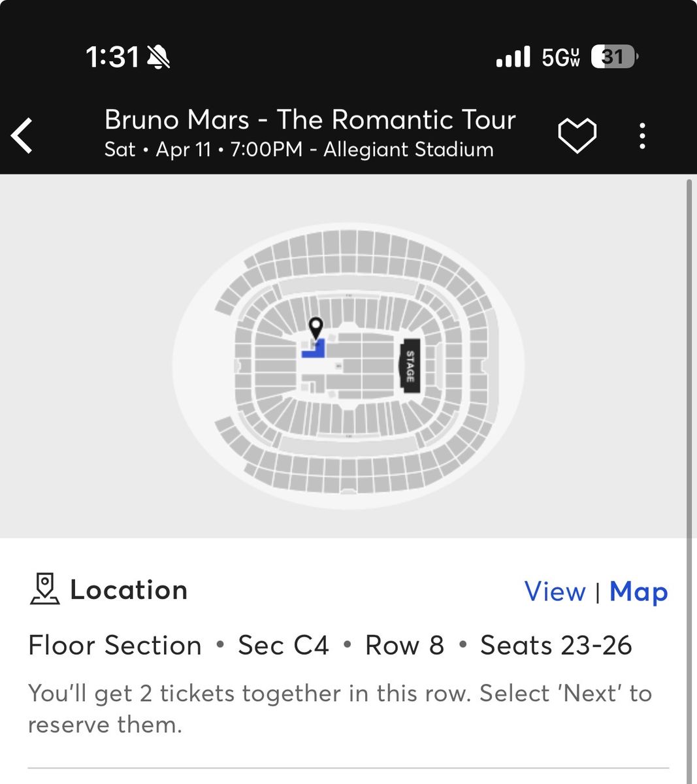
Task: Switch to the Map option
Action: tap(638, 591)
